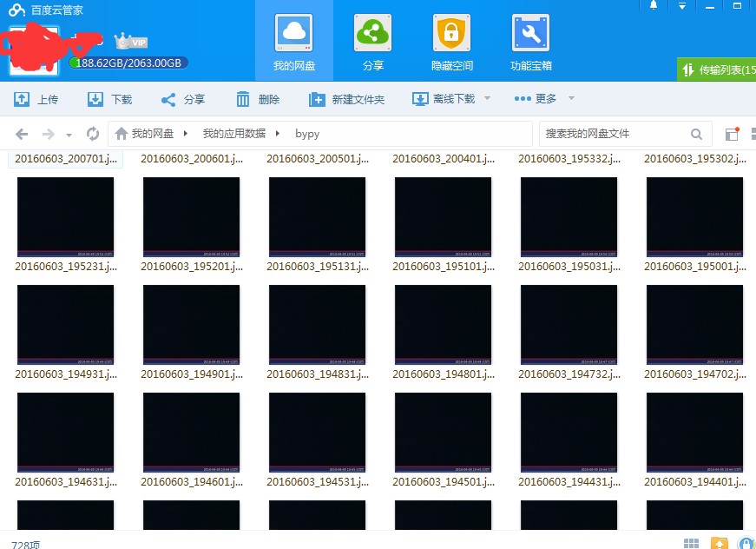Click the 更多 more button
Screen dimensions: 756x549
pyautogui.click(x=536, y=98)
